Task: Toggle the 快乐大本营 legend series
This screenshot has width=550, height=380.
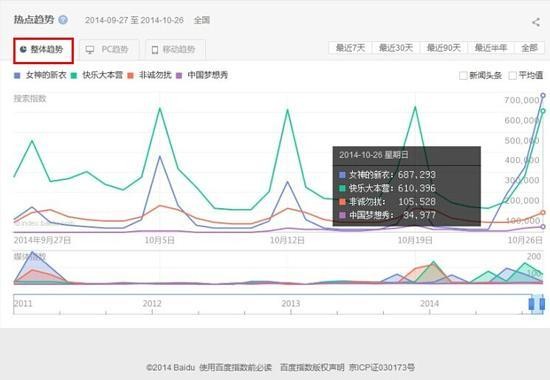Action: point(97,75)
